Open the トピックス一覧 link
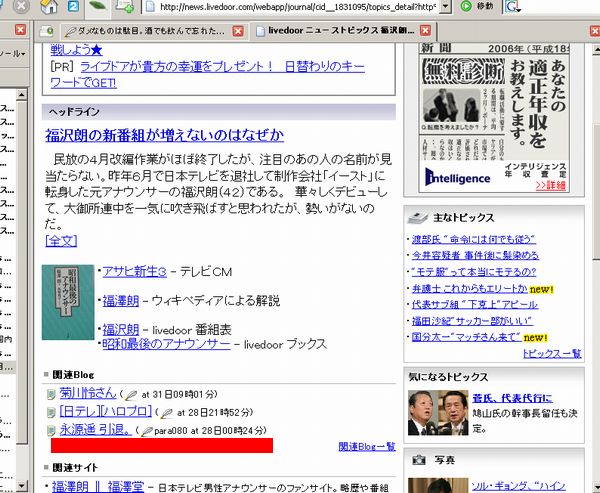Image resolution: width=600 pixels, height=493 pixels. coord(552,354)
